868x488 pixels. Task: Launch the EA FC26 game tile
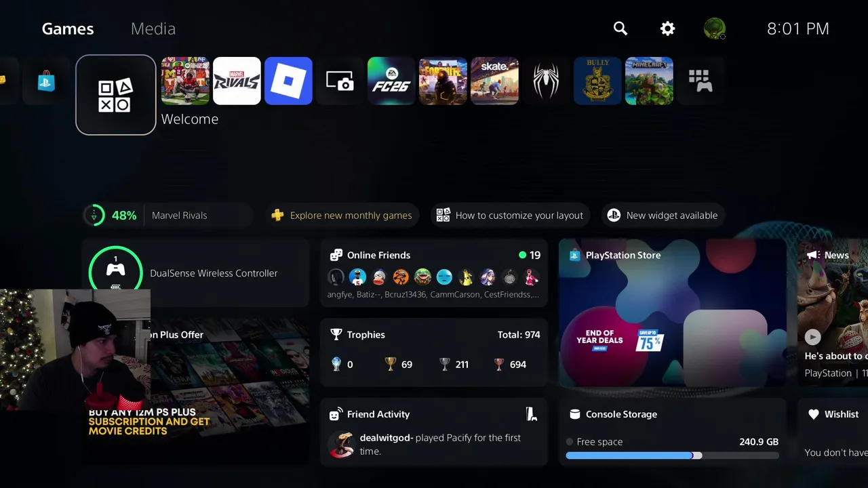[391, 81]
